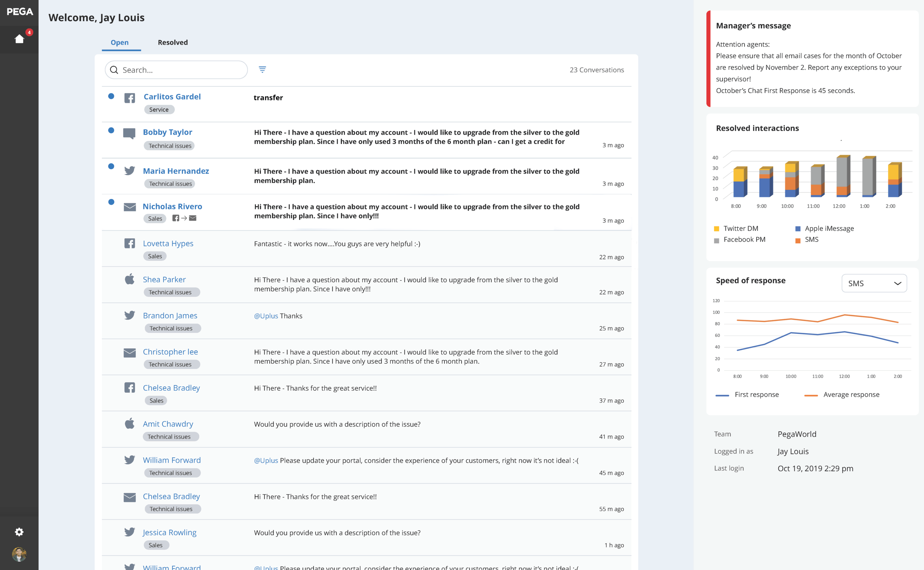Click the home icon in sidebar
The width and height of the screenshot is (924, 570).
click(x=19, y=39)
